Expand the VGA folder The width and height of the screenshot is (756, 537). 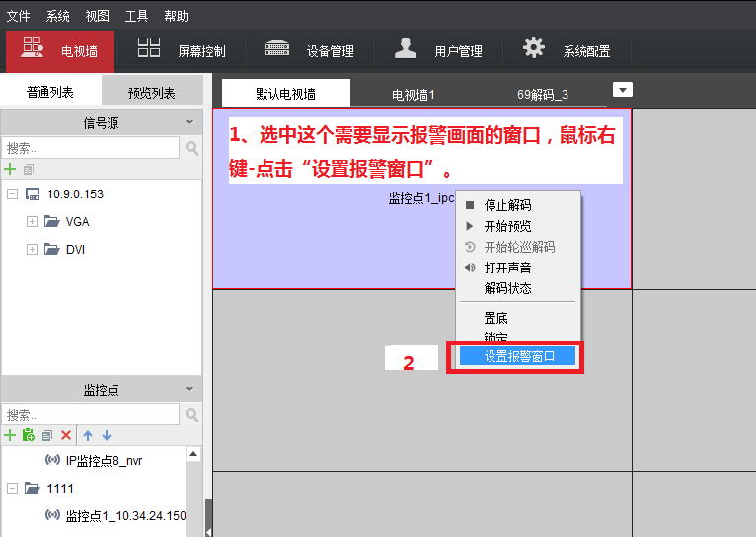tap(32, 222)
